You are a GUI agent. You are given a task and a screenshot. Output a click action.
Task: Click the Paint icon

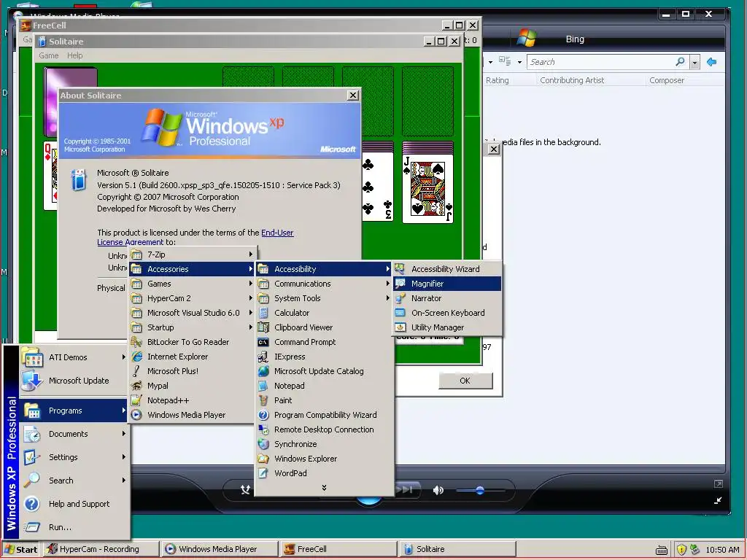tap(263, 400)
